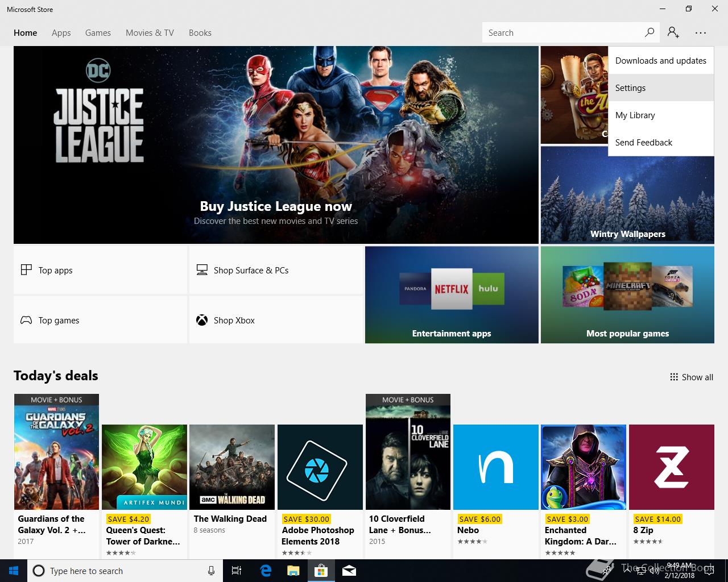Open the Most popular games collection
Screen dimensions: 728x582
627,294
